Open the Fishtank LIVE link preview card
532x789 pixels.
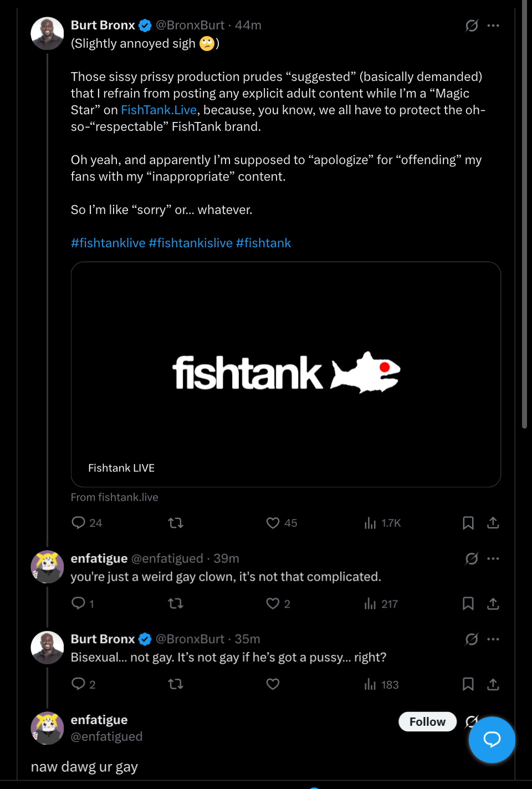[x=286, y=374]
